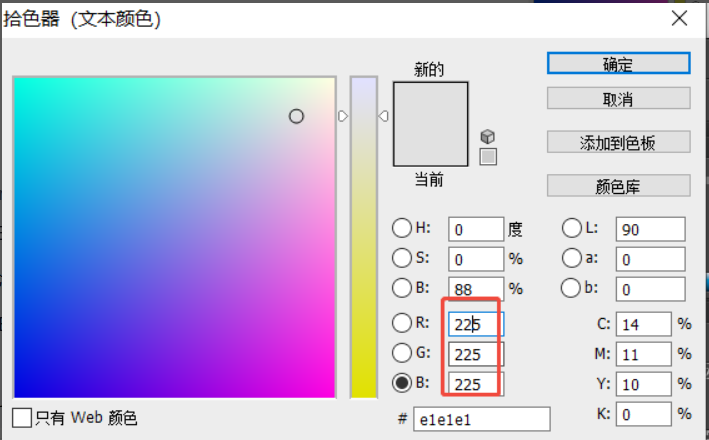Click the S percent input field
709x440 pixels.
coord(476,259)
